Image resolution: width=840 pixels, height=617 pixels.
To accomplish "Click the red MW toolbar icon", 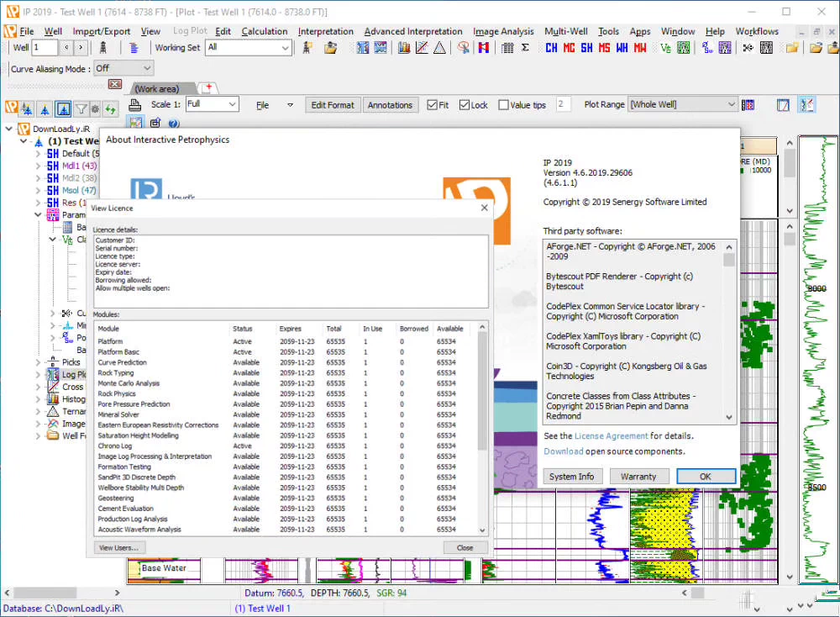I will point(639,48).
